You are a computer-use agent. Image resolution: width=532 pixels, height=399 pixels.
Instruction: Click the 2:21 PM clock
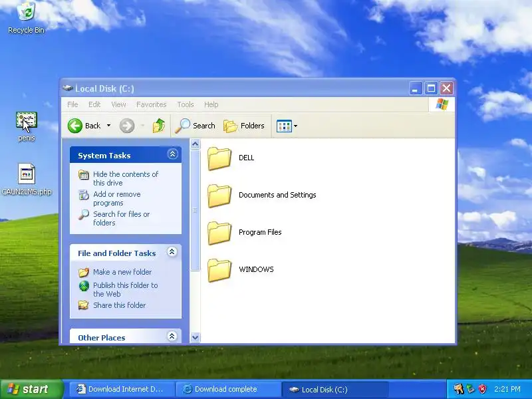(x=507, y=389)
